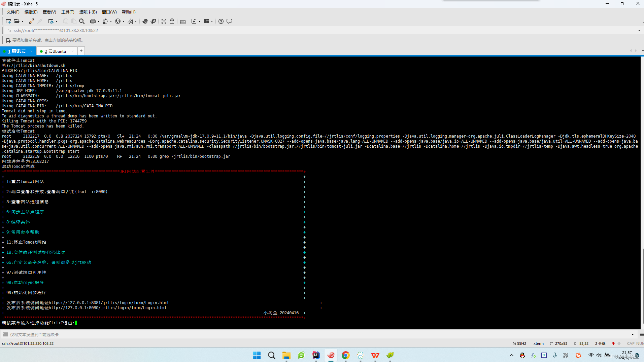Screen dimensions: 644x362
Task: Open the 查看(V) menu
Action: pos(49,12)
